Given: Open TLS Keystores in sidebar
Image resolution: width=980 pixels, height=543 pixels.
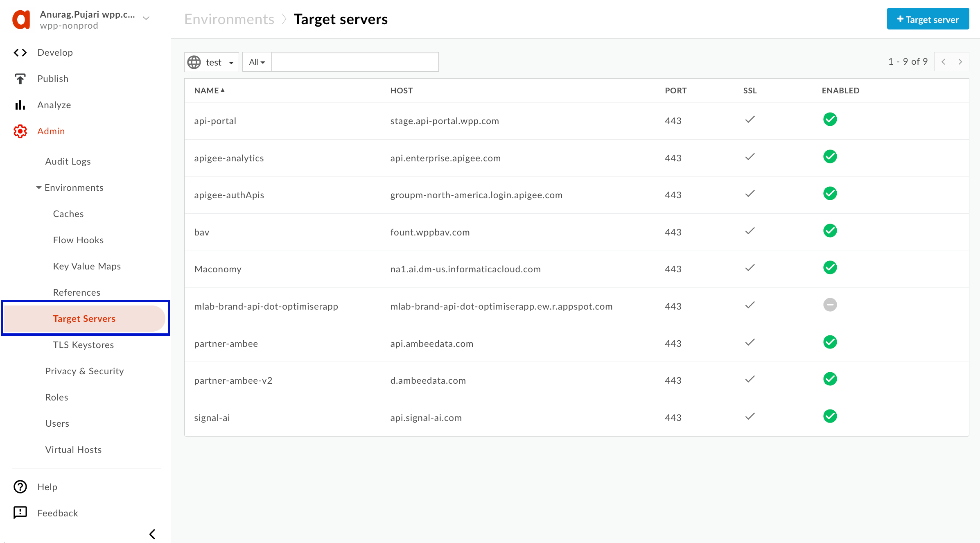Looking at the screenshot, I should pos(83,345).
